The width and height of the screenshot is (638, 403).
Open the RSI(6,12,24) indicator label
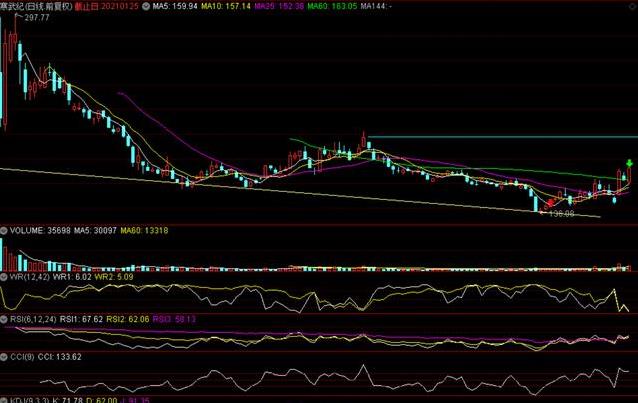tap(23, 318)
